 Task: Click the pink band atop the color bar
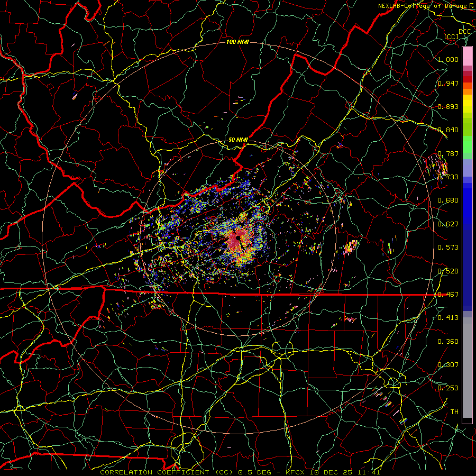pyautogui.click(x=467, y=57)
